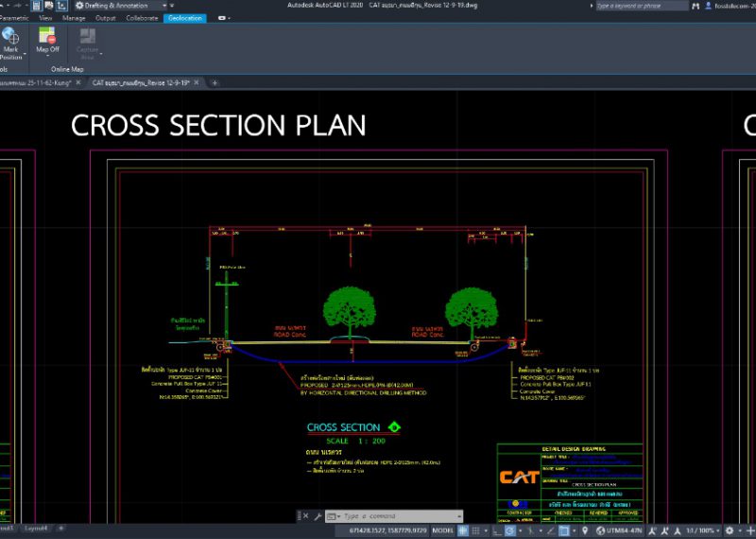Click the Capture Area icon
This screenshot has height=539, width=756.
(87, 36)
